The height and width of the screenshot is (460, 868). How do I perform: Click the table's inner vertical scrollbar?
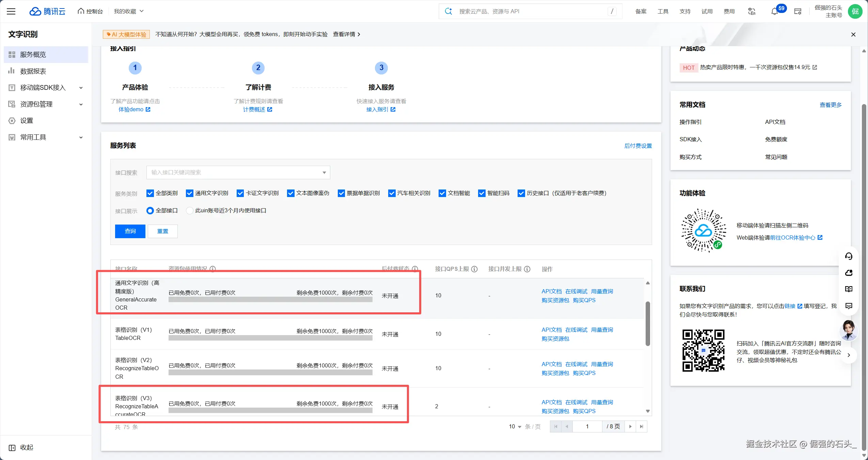(648, 324)
